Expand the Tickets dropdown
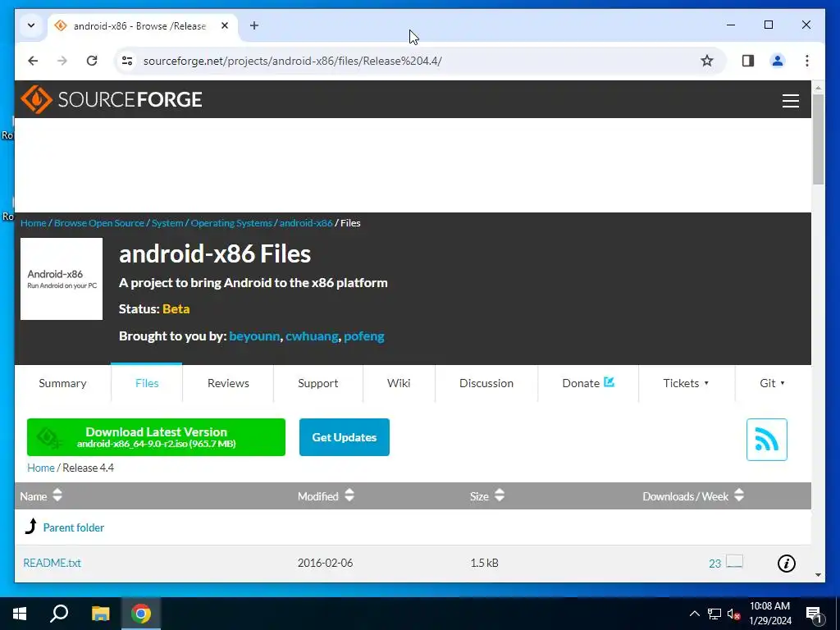This screenshot has height=630, width=840. pos(687,383)
